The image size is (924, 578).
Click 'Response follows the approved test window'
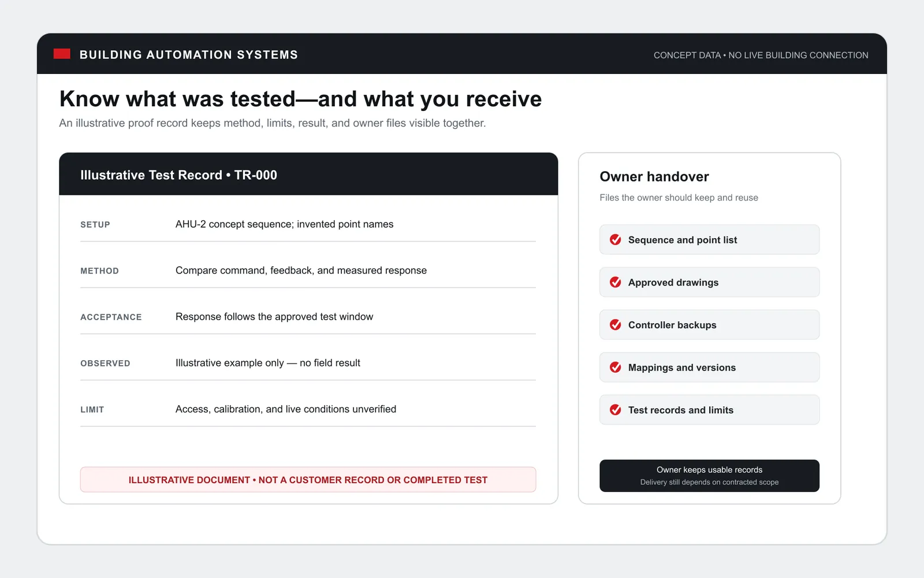coord(274,317)
